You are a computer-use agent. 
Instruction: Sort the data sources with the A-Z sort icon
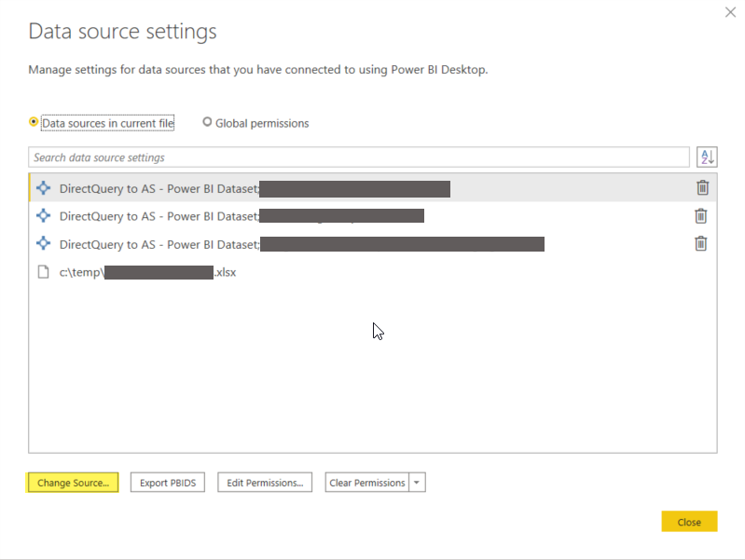(707, 157)
